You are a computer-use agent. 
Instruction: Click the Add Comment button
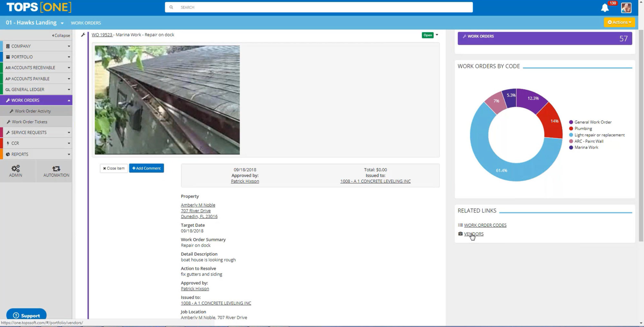[x=147, y=168]
